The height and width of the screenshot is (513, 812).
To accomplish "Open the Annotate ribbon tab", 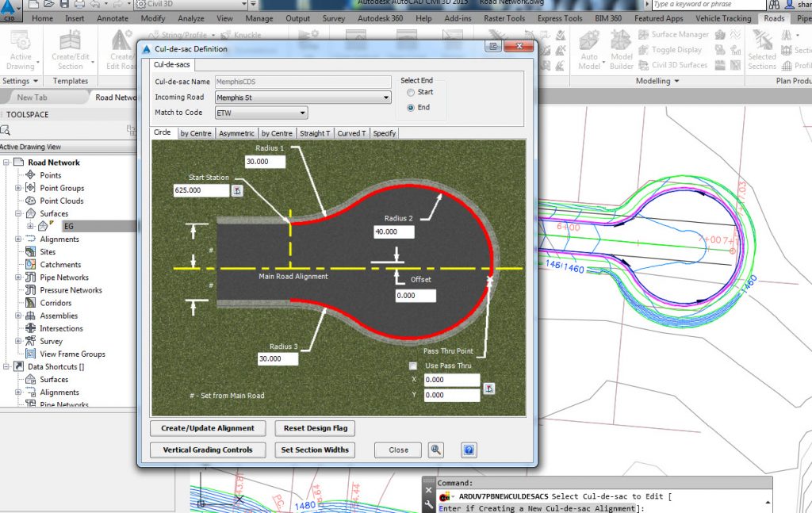I will (113, 18).
